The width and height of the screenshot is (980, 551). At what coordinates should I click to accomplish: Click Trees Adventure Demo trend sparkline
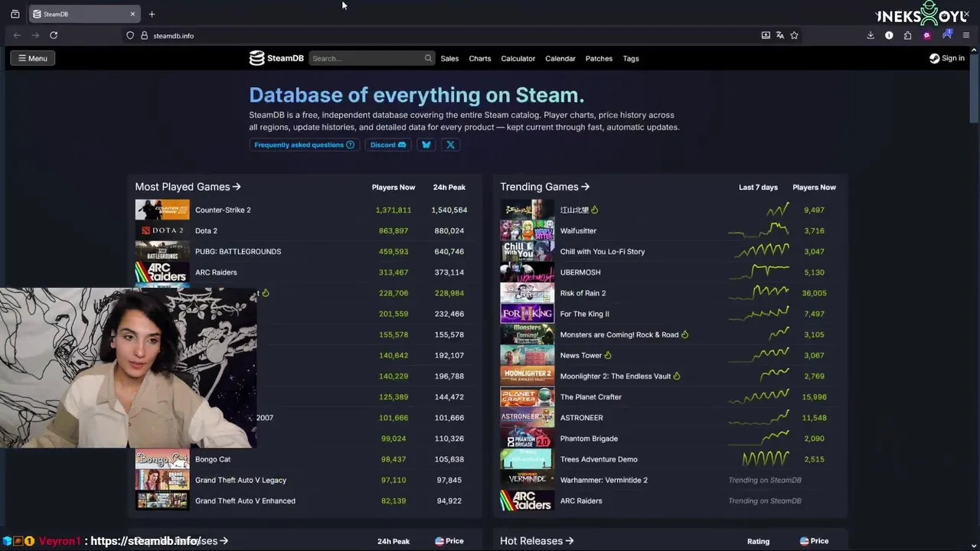coord(766,458)
